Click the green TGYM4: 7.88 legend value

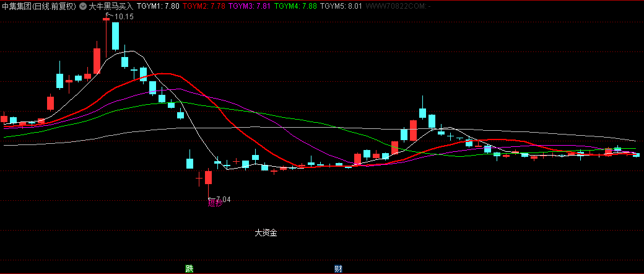(295, 7)
